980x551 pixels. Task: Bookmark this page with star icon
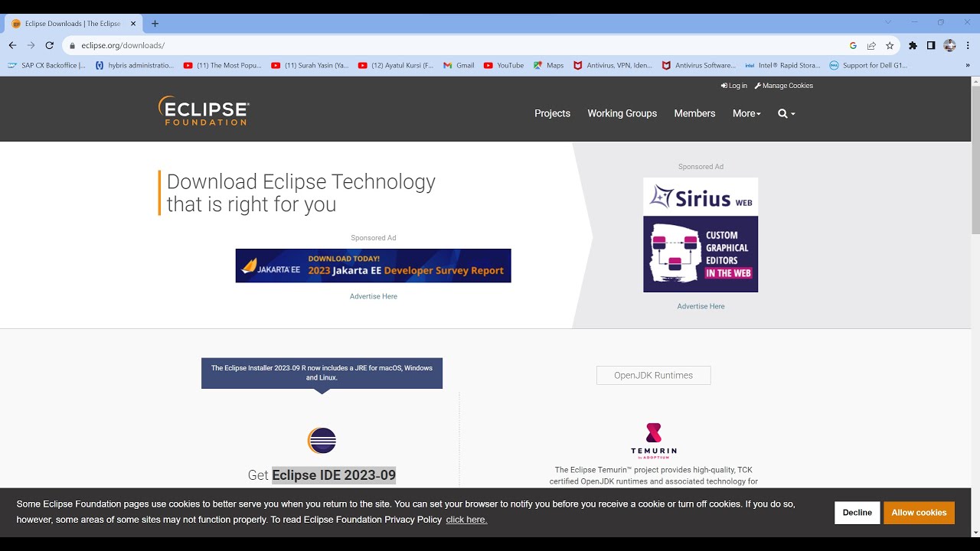pyautogui.click(x=890, y=45)
